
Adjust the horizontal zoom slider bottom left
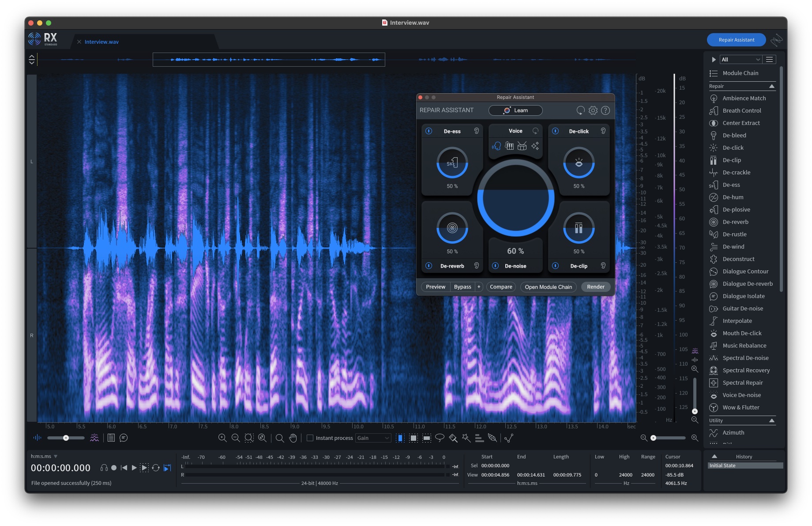pyautogui.click(x=66, y=438)
